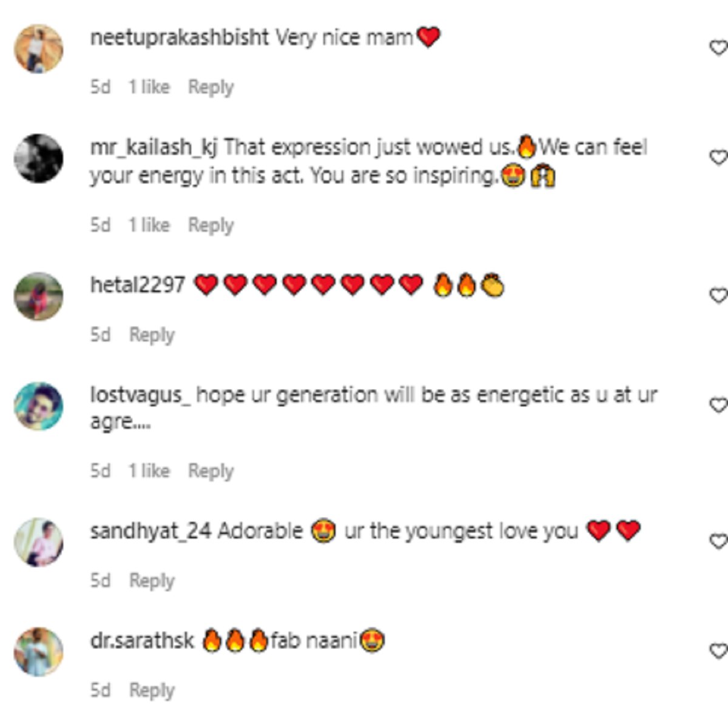Tap heart icon beside mr_kailash_kj's comment
This screenshot has width=728, height=713.
point(718,158)
